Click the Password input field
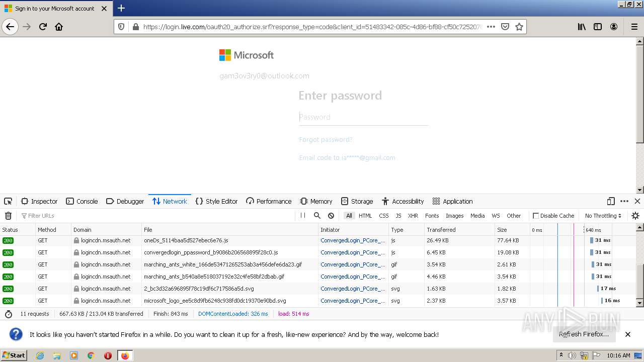 coord(363,117)
